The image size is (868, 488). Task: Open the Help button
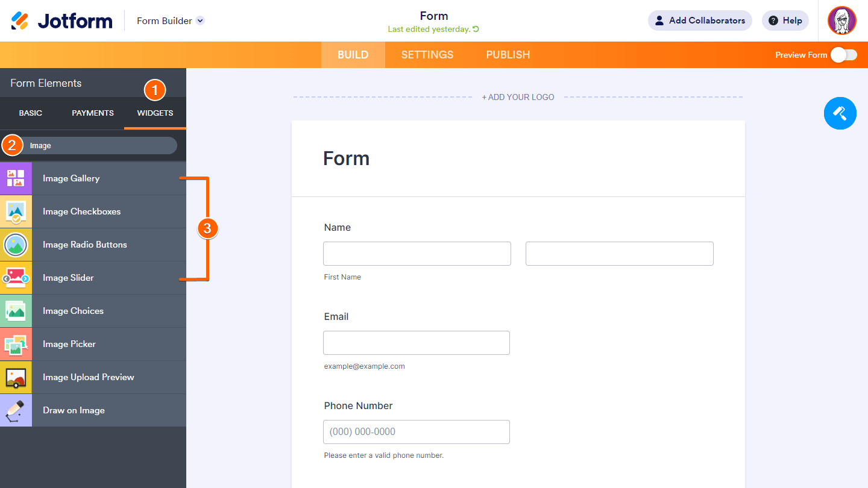point(785,20)
